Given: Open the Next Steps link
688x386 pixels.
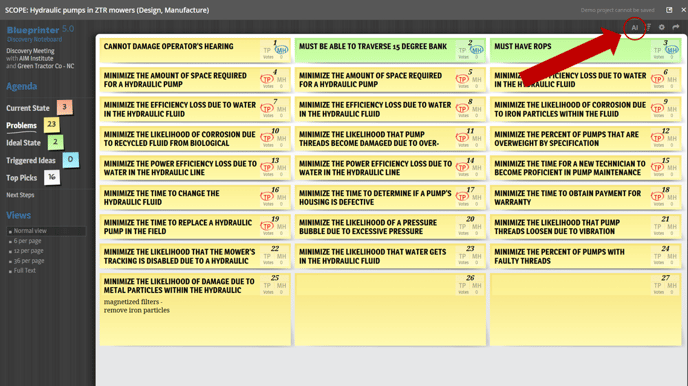Looking at the screenshot, I should [20, 195].
